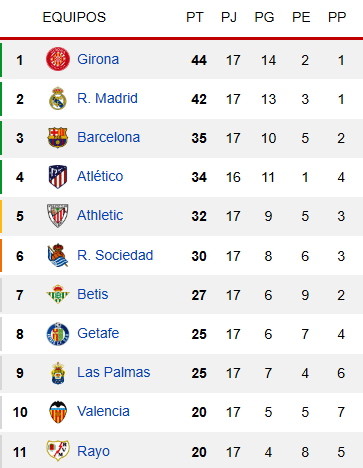Click the Real Madrid crest icon
Image resolution: width=363 pixels, height=468 pixels.
coord(58,98)
